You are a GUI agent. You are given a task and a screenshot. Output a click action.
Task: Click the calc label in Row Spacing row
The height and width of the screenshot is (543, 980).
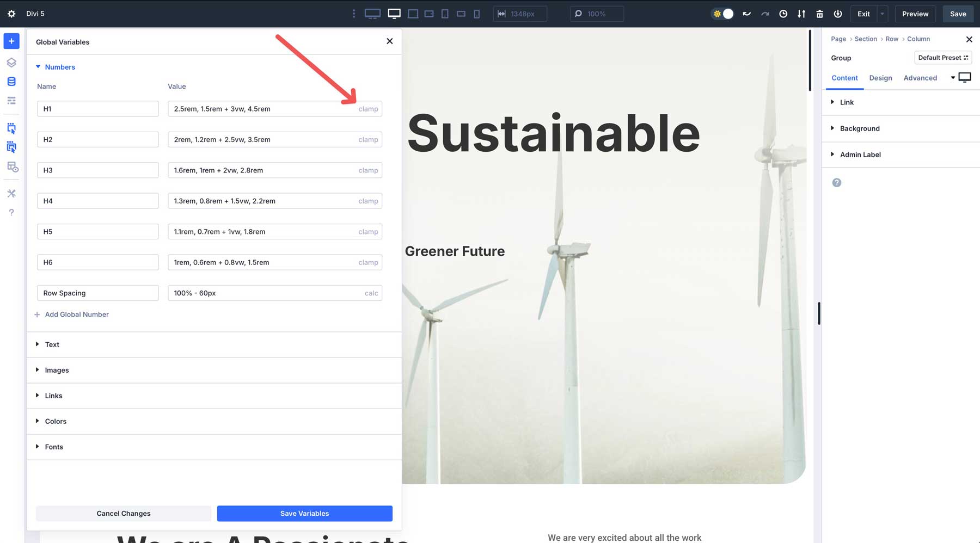[371, 293]
